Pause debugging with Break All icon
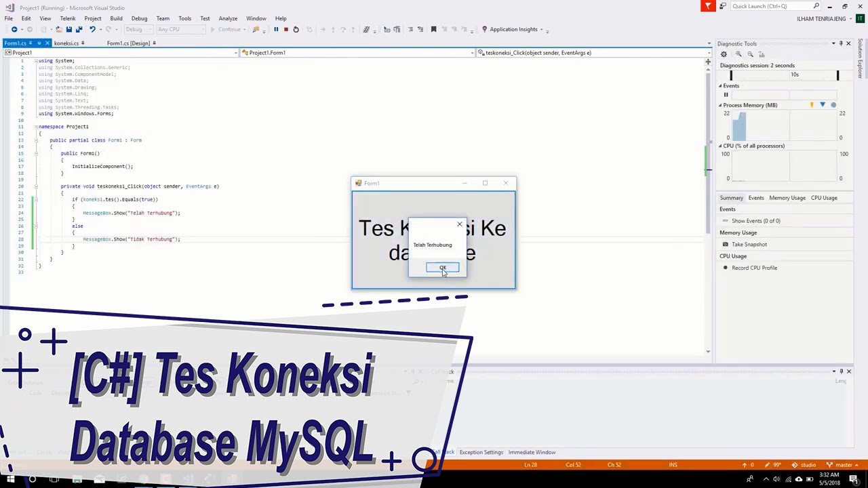The width and height of the screenshot is (868, 488). 276,29
